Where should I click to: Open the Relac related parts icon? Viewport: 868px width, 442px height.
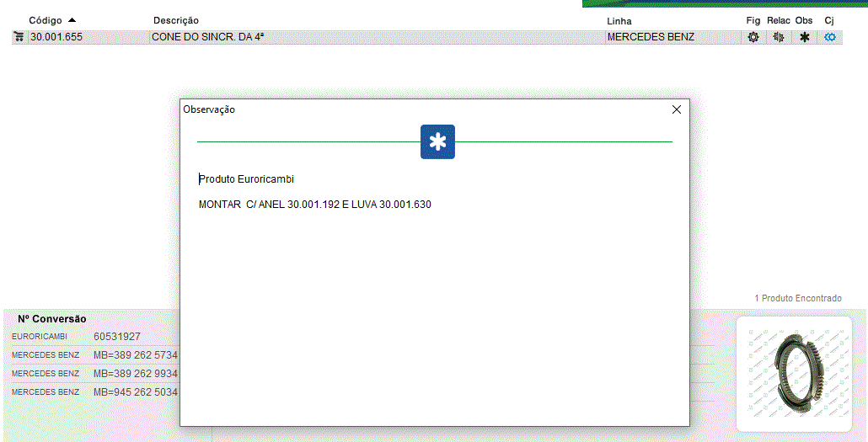(x=779, y=37)
